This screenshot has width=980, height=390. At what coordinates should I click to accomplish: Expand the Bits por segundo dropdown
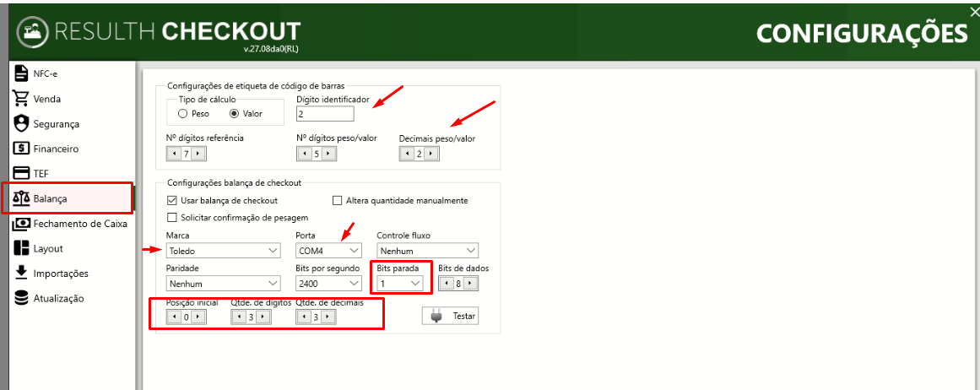(328, 284)
